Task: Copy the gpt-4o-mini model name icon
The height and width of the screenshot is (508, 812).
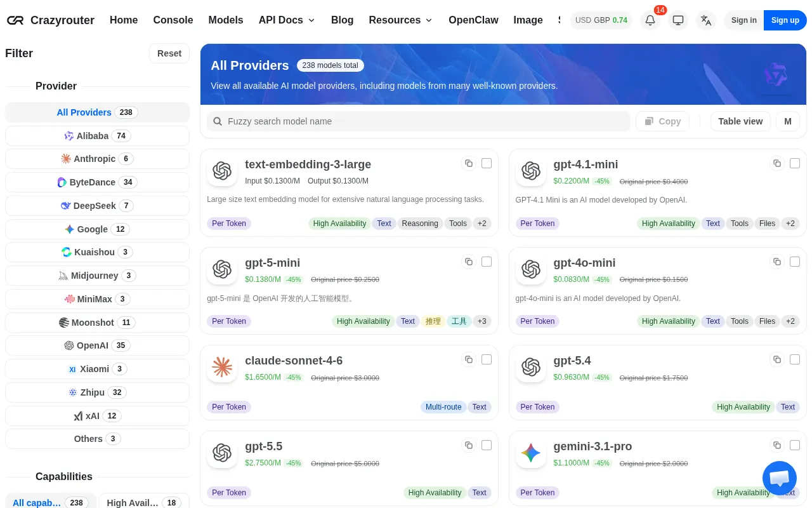Action: (777, 262)
